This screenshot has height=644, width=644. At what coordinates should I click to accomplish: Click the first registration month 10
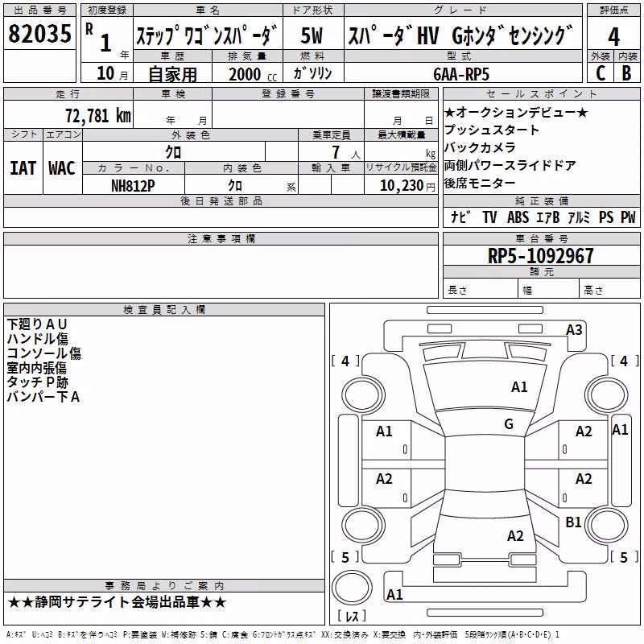click(105, 73)
